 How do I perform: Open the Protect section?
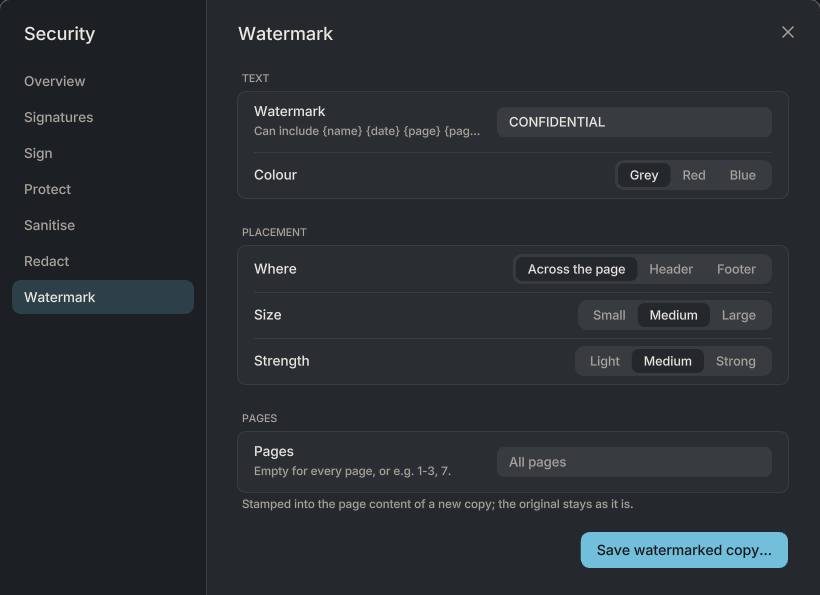coord(103,189)
